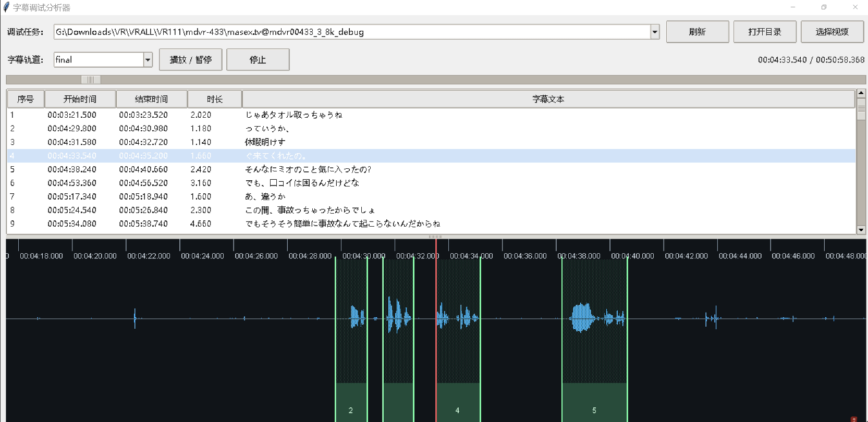Click the 时长 column header

(214, 99)
